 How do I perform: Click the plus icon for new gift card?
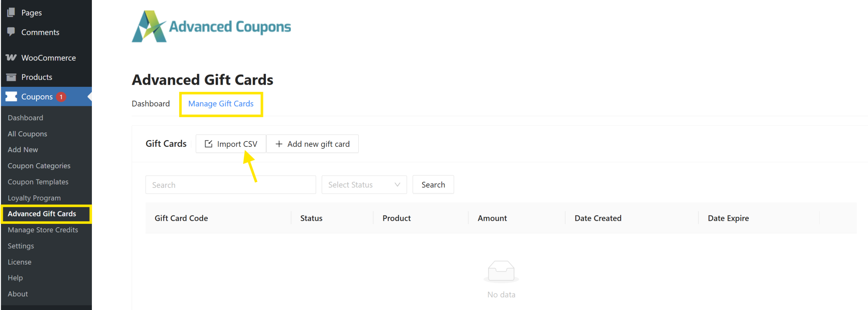coord(279,144)
